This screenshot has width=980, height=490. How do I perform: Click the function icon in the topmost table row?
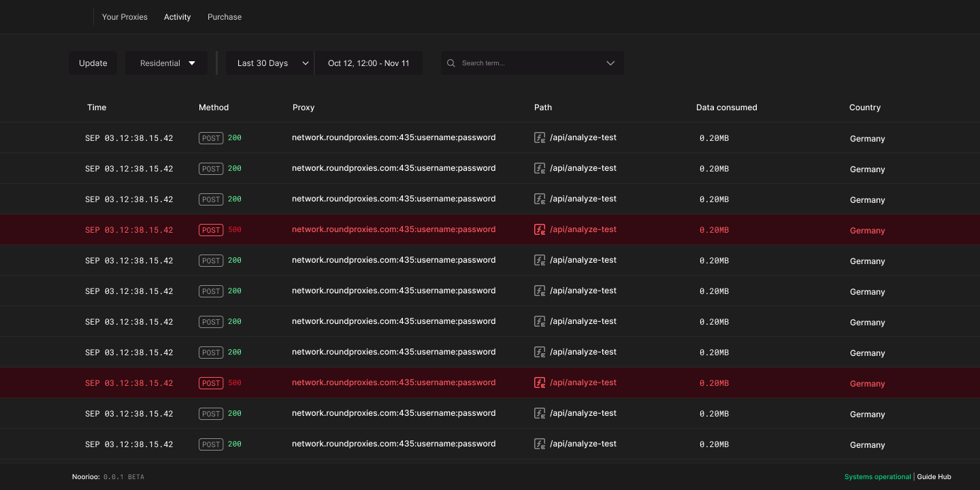(x=540, y=137)
